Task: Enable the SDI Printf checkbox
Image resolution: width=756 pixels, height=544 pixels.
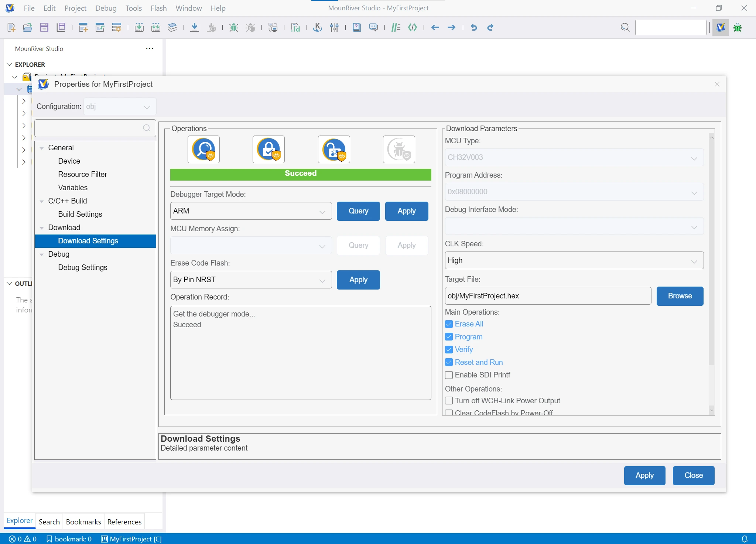Action: [x=449, y=375]
